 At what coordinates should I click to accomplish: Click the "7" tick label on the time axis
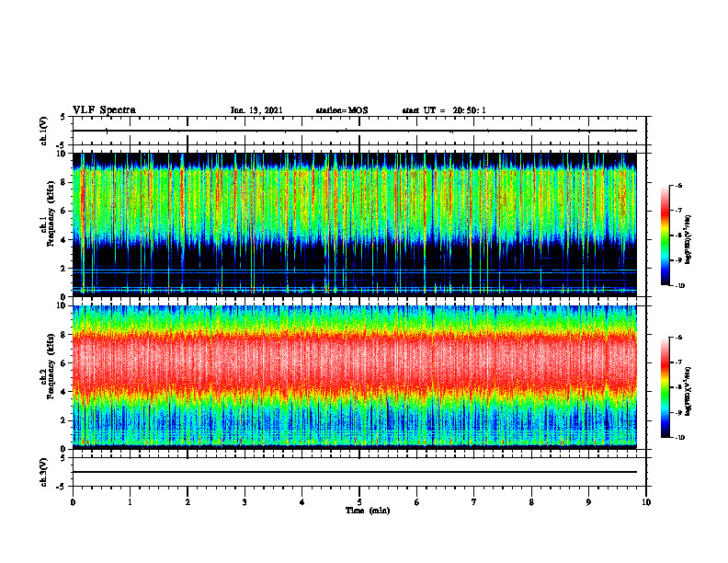(x=474, y=502)
